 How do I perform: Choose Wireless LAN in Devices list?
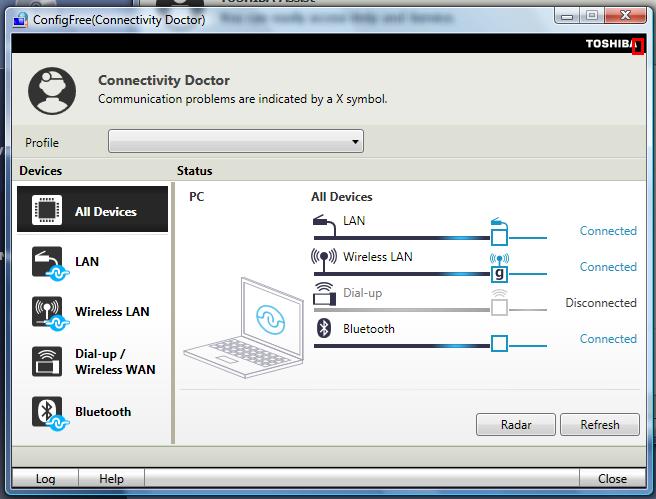(92, 313)
